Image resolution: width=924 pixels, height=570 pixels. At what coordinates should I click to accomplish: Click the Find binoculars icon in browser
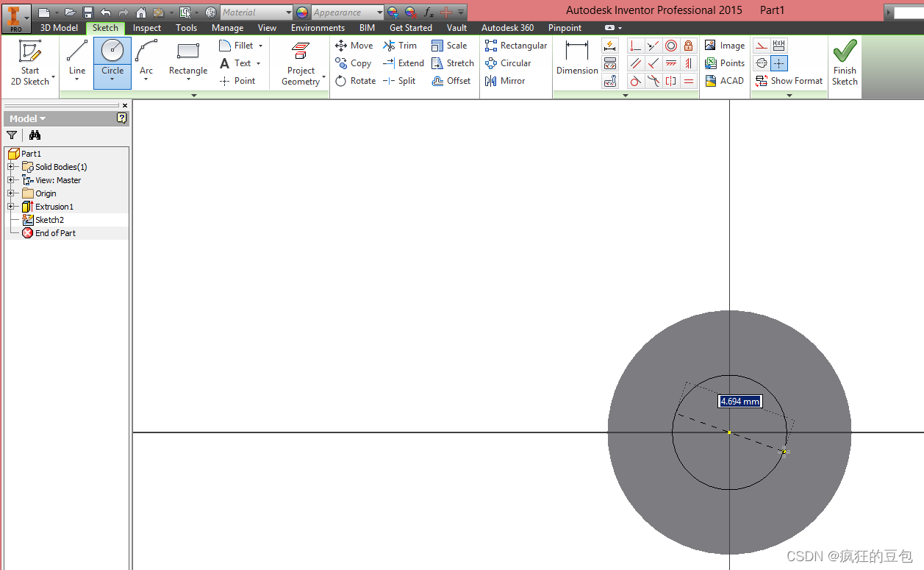35,135
